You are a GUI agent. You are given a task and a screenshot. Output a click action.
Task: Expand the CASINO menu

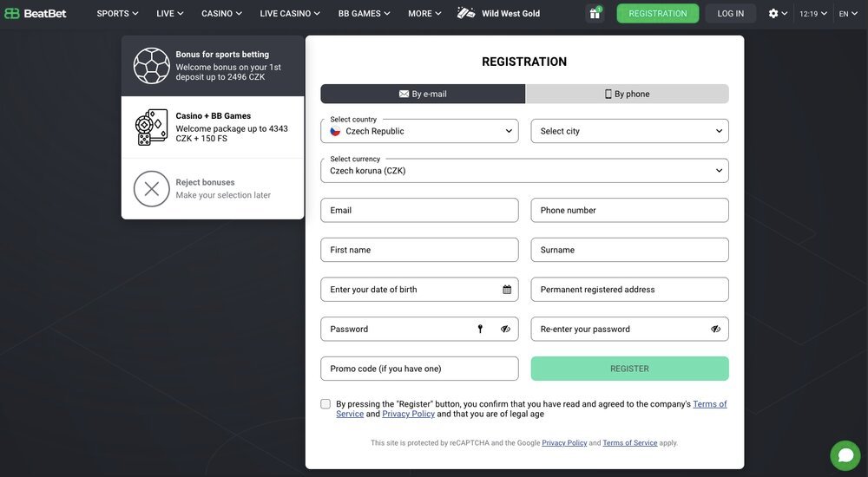[221, 13]
